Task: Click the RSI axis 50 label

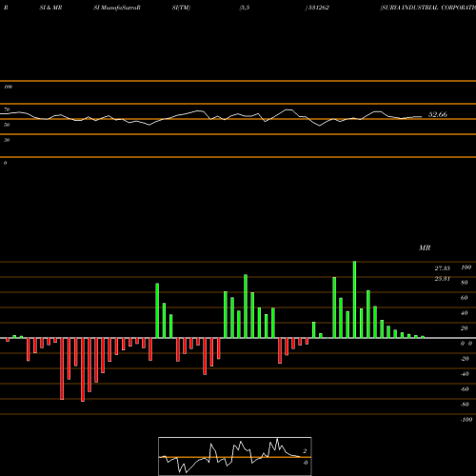Action: point(7,125)
